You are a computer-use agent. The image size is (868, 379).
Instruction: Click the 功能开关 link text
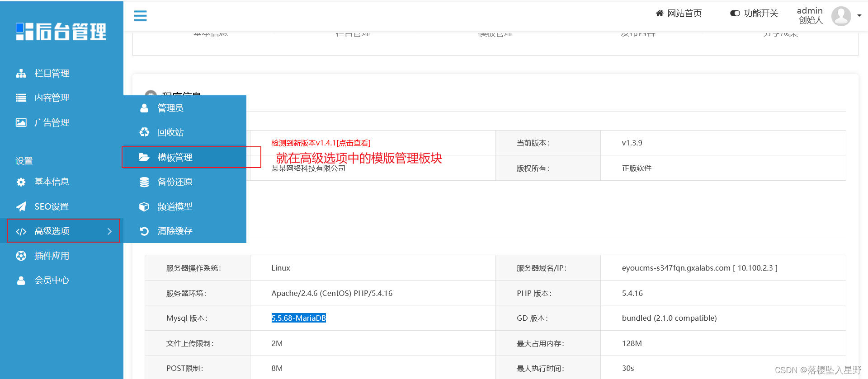click(761, 14)
